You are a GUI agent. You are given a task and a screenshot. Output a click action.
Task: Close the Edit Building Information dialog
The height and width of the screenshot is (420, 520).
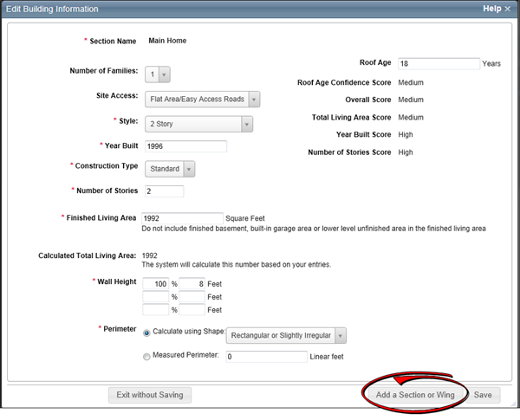point(508,9)
